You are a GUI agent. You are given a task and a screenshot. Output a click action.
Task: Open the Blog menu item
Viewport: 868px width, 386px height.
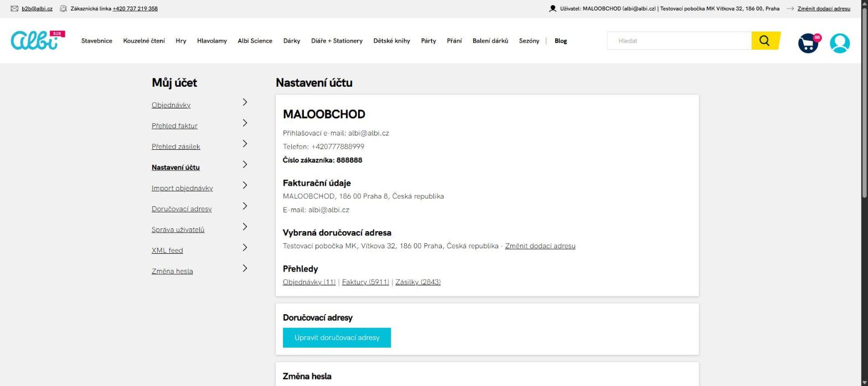pos(561,41)
